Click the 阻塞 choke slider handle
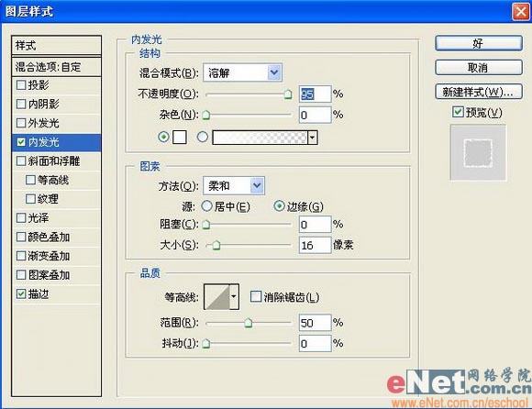 pyautogui.click(x=206, y=225)
